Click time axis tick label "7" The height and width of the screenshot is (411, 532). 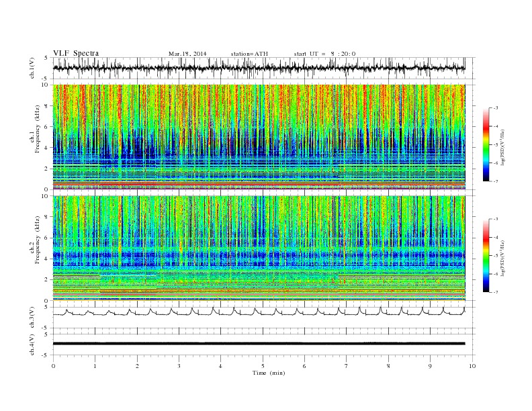[x=347, y=366]
